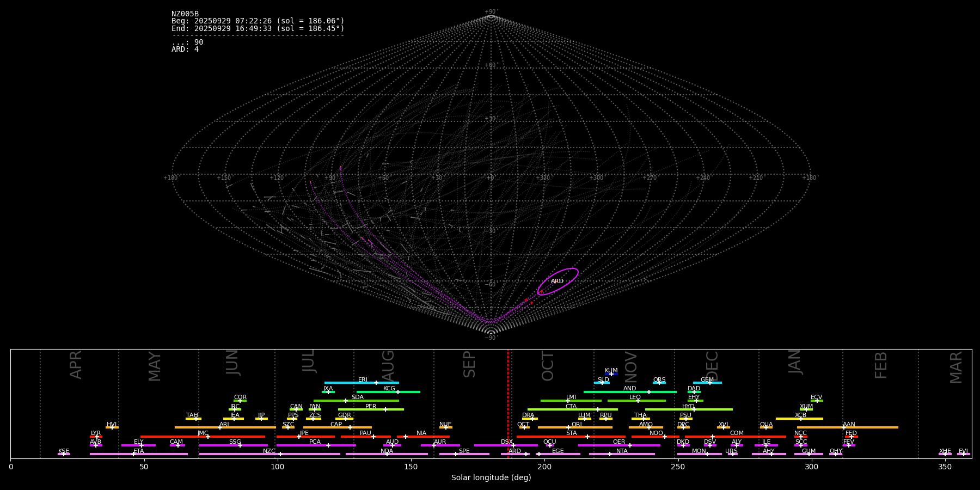Click the PER shower peak cross marker
The height and width of the screenshot is (490, 980).
point(385,409)
